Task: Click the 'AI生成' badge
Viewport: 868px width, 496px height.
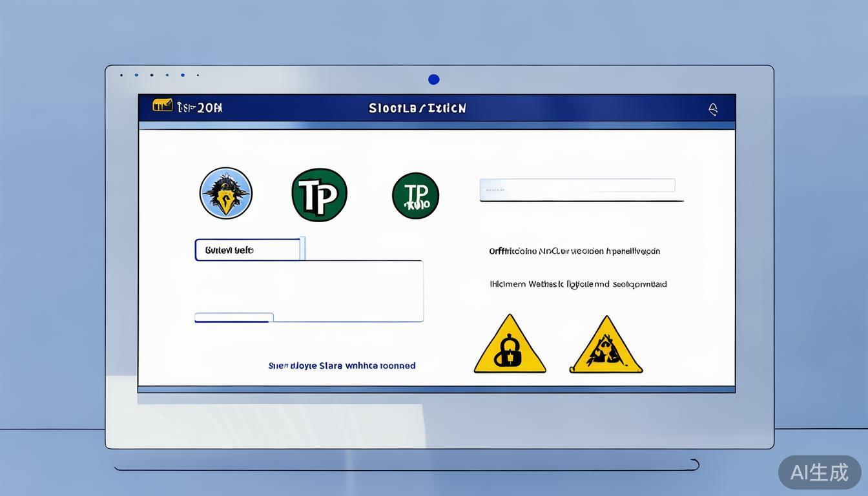Action: coord(819,472)
